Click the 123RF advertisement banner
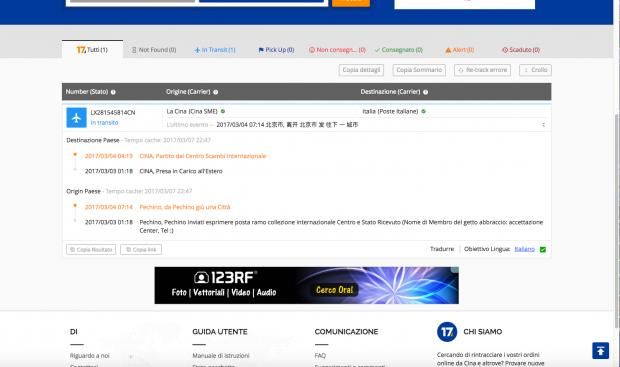Viewport: 620px width, 367px height. (x=306, y=285)
